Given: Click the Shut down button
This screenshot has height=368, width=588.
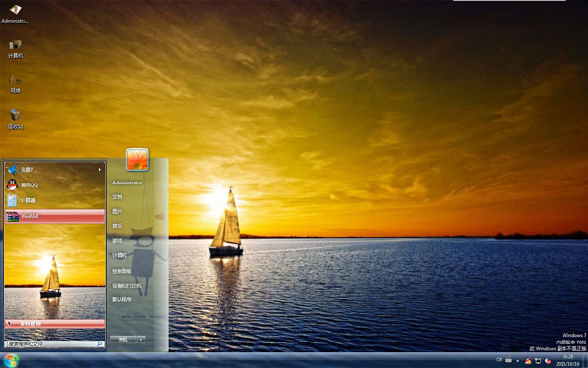Looking at the screenshot, I should [123, 340].
